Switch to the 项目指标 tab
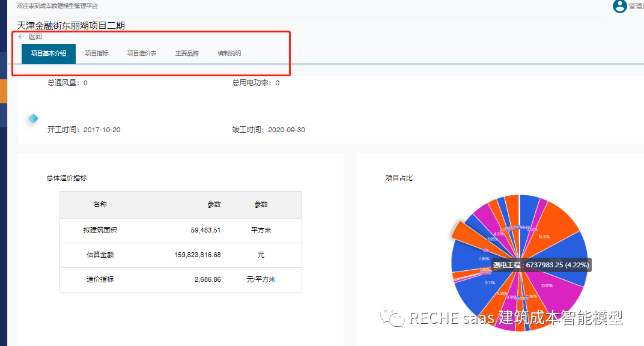The image size is (644, 346). (97, 53)
